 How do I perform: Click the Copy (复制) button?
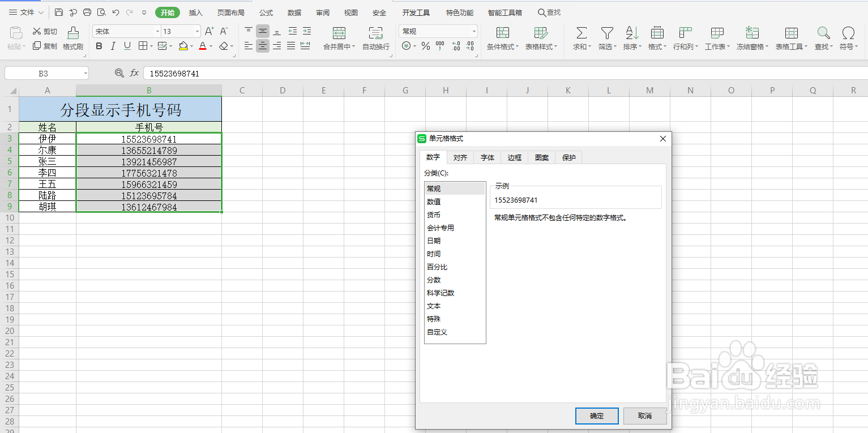(45, 46)
